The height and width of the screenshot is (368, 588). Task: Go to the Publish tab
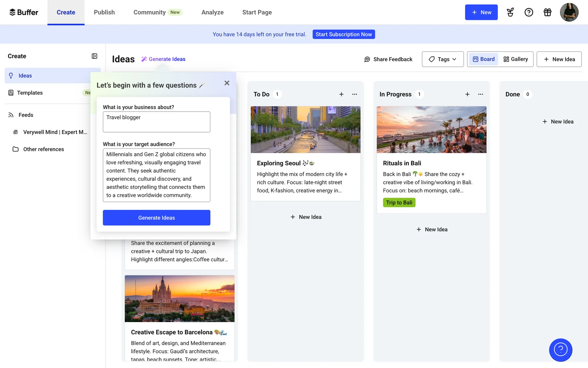point(104,12)
